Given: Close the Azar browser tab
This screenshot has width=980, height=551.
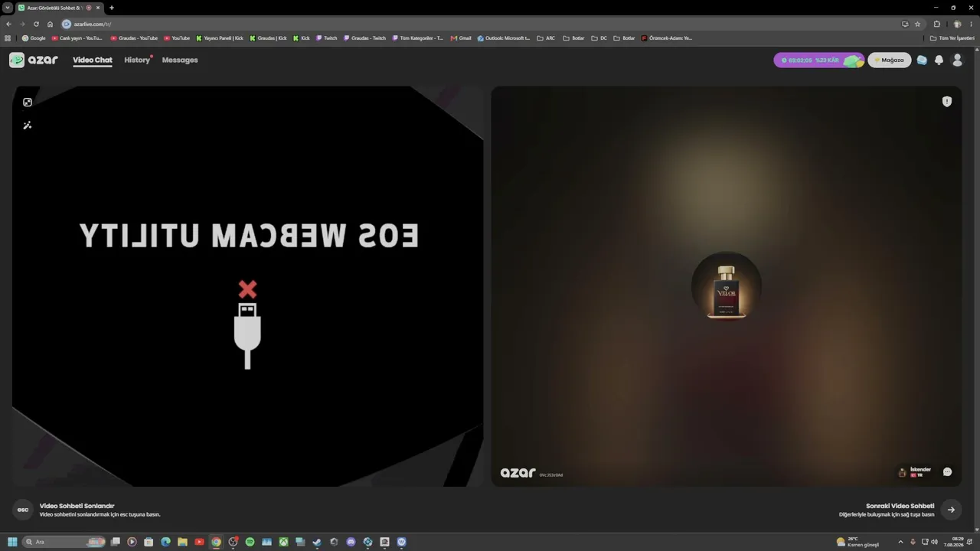Looking at the screenshot, I should click(98, 8).
